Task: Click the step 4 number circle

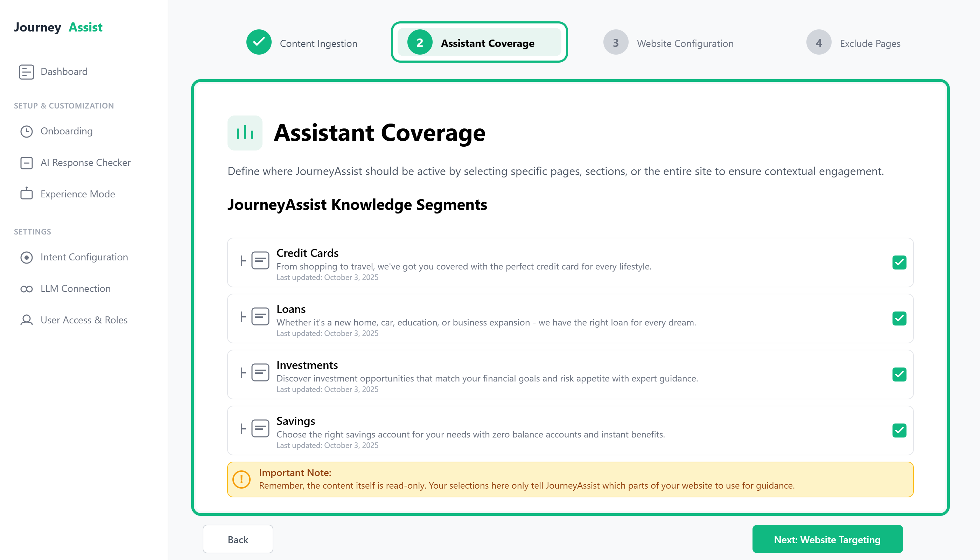Action: click(x=819, y=42)
